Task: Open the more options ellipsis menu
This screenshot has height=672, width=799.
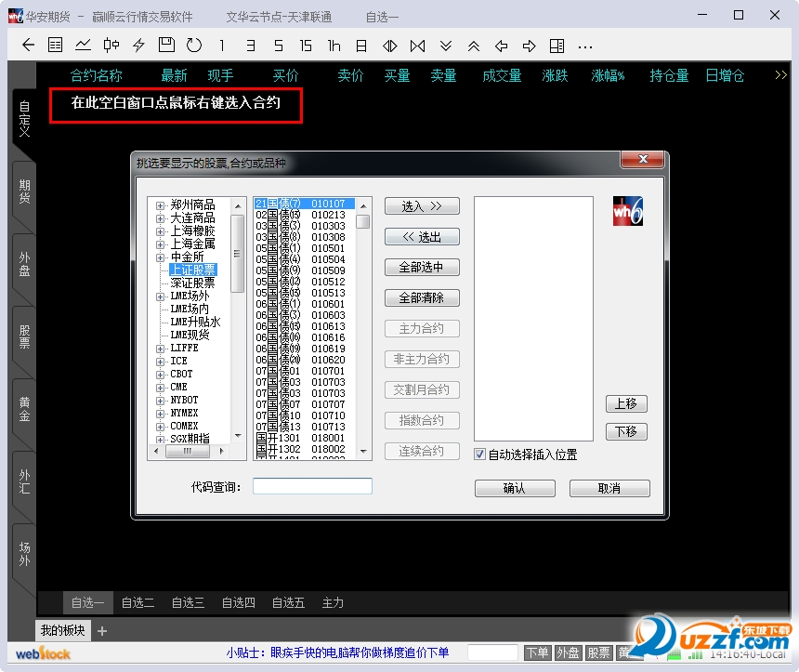Action: click(585, 47)
